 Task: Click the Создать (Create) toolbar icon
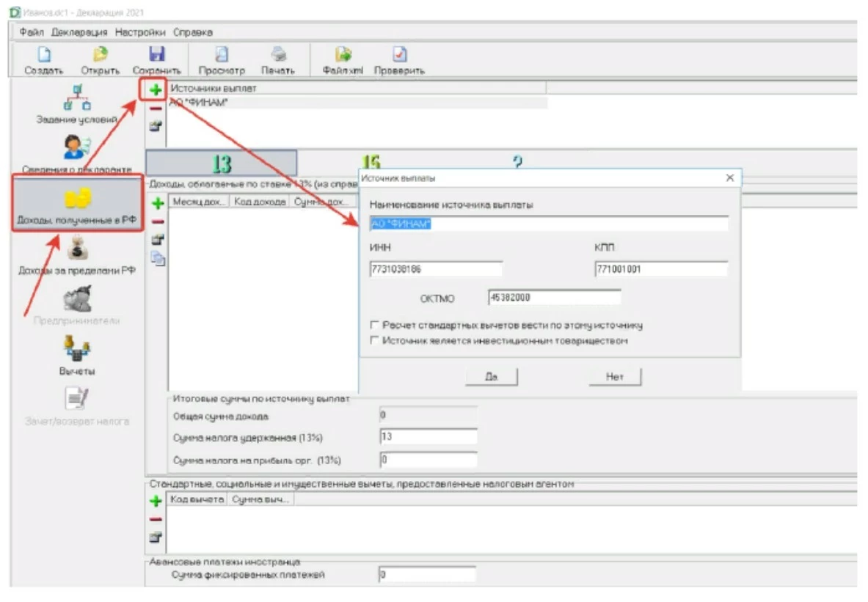pos(43,56)
